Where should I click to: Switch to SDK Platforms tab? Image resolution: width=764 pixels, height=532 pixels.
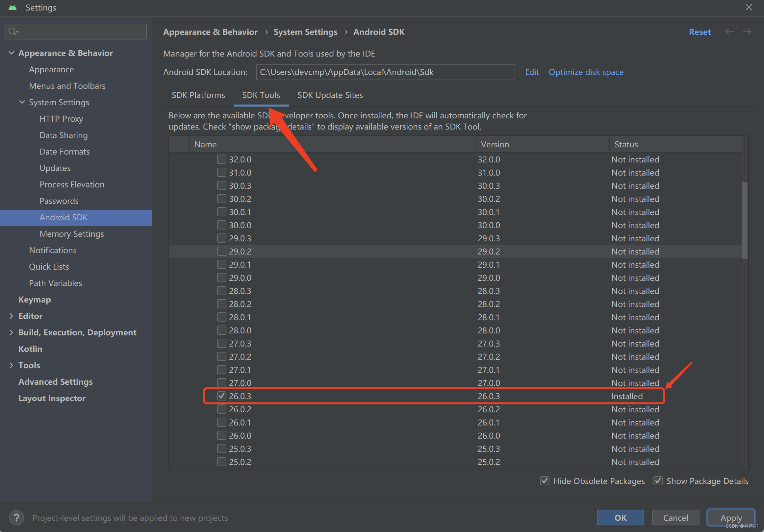click(198, 95)
